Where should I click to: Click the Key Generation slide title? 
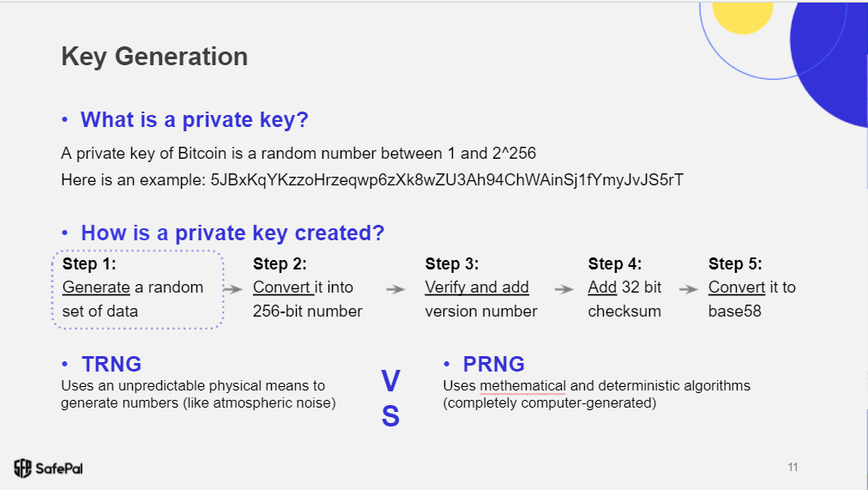154,57
